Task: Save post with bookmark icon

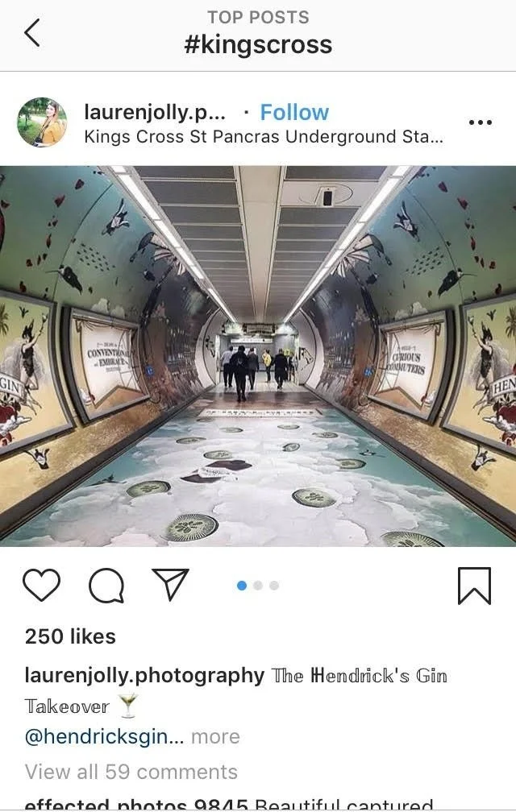Action: 474,586
